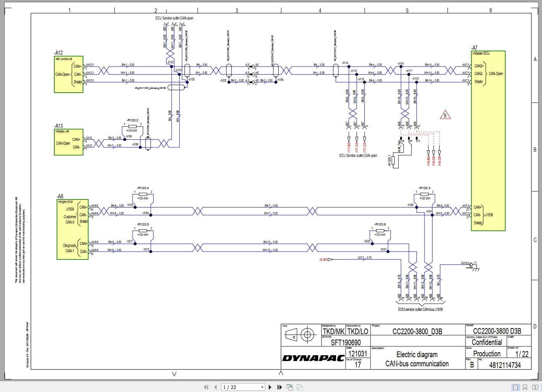Click 'CAN-bus communication' description text
Screen dimensions: 542x392
point(417,364)
